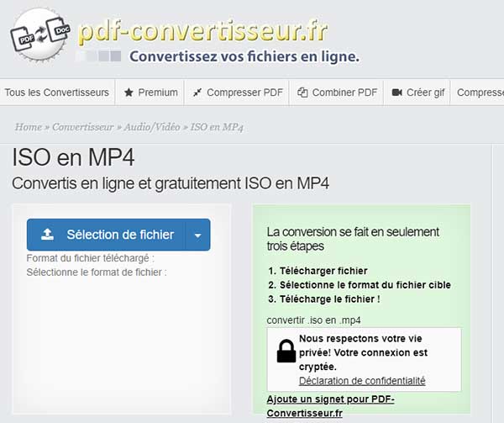Click 'La conversion se fait en seulement trois étapes'

coord(353,239)
